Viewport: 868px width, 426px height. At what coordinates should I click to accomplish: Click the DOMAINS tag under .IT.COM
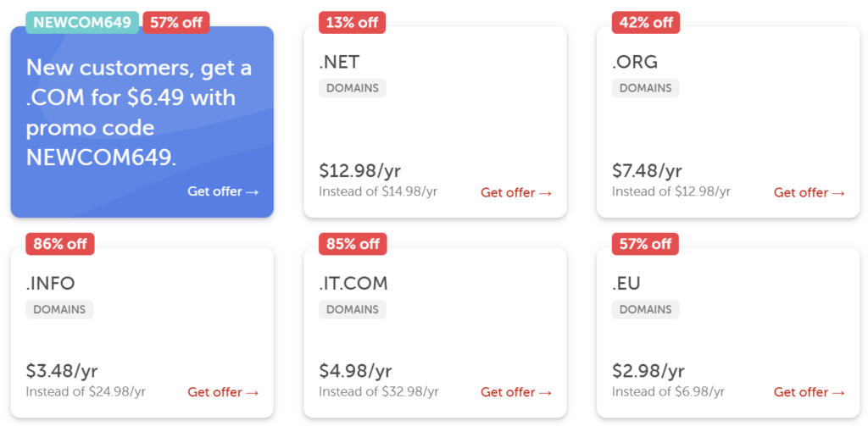[353, 310]
